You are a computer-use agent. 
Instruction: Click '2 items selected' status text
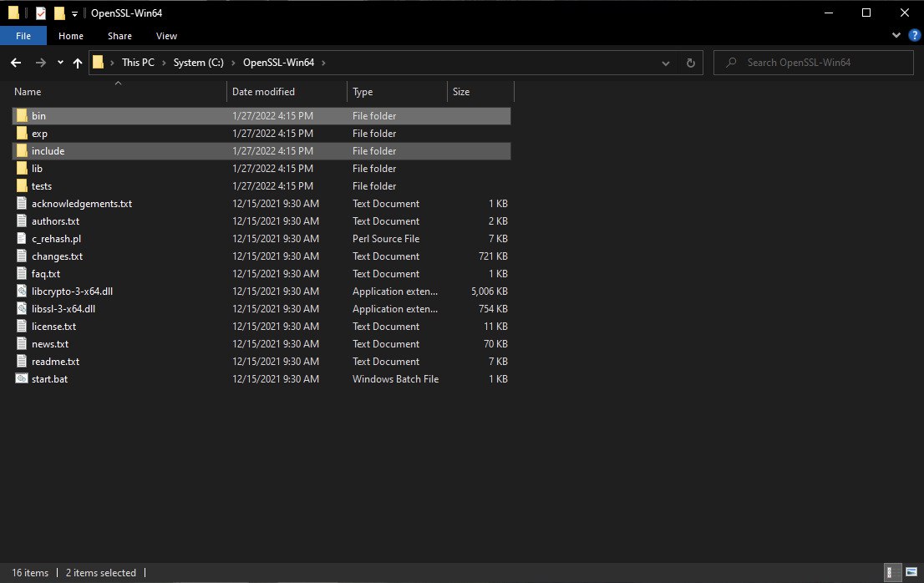click(x=101, y=572)
